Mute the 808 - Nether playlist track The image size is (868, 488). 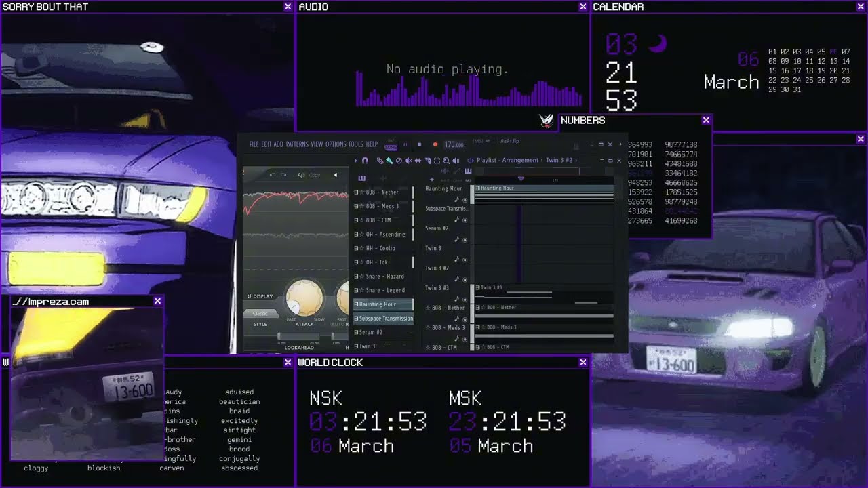(x=465, y=319)
